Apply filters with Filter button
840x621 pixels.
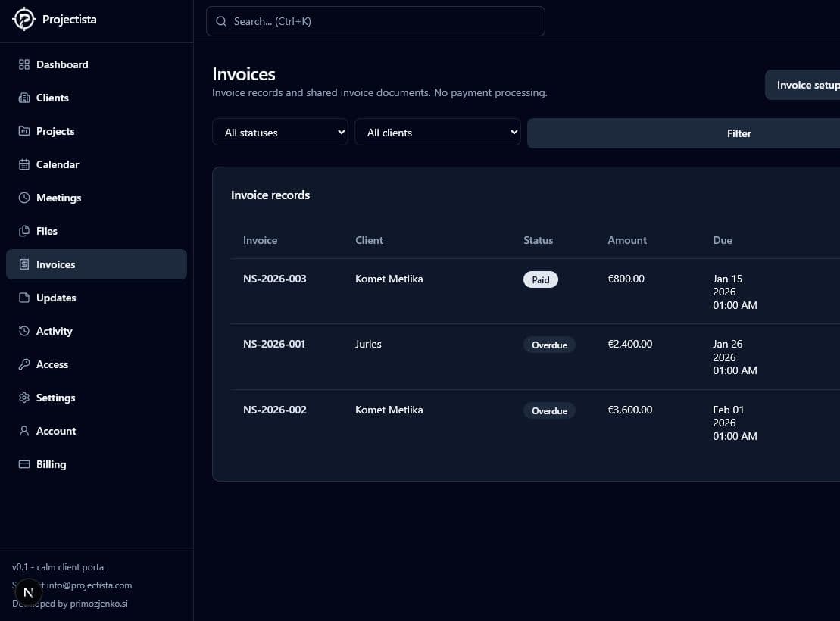pyautogui.click(x=683, y=133)
